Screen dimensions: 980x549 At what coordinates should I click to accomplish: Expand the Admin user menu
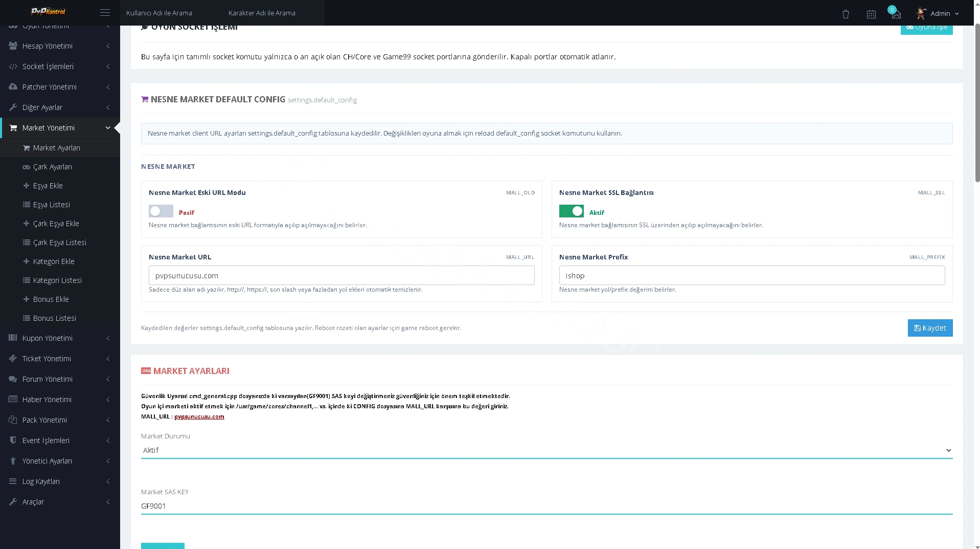tap(938, 13)
